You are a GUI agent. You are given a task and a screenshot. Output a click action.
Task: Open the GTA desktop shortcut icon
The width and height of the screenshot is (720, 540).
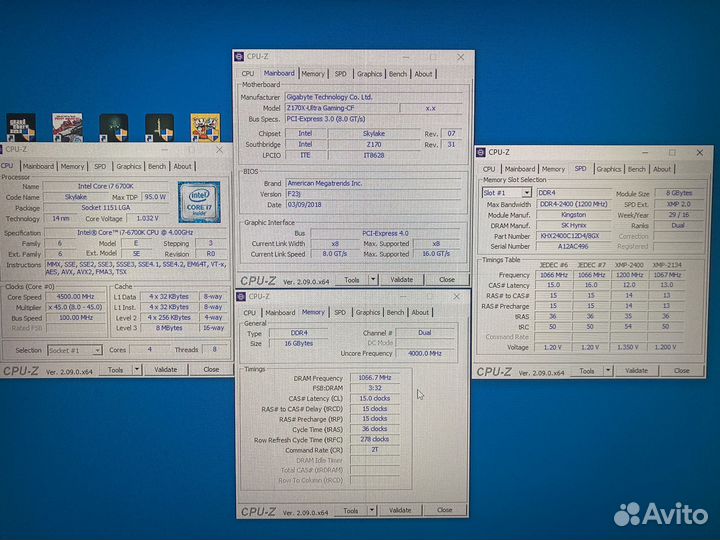(21, 127)
